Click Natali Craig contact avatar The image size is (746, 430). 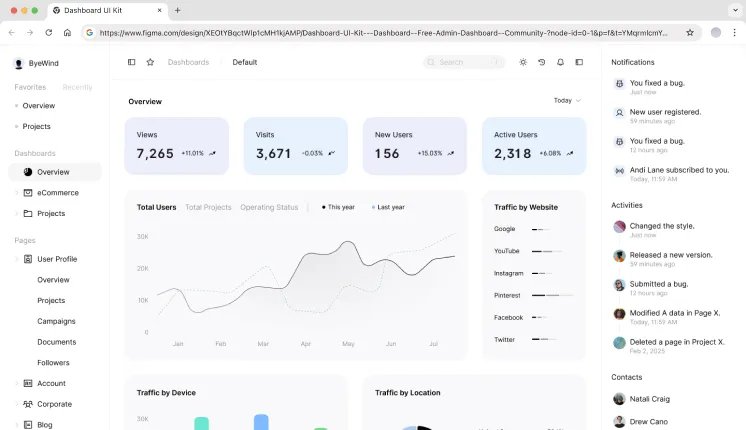(x=619, y=399)
